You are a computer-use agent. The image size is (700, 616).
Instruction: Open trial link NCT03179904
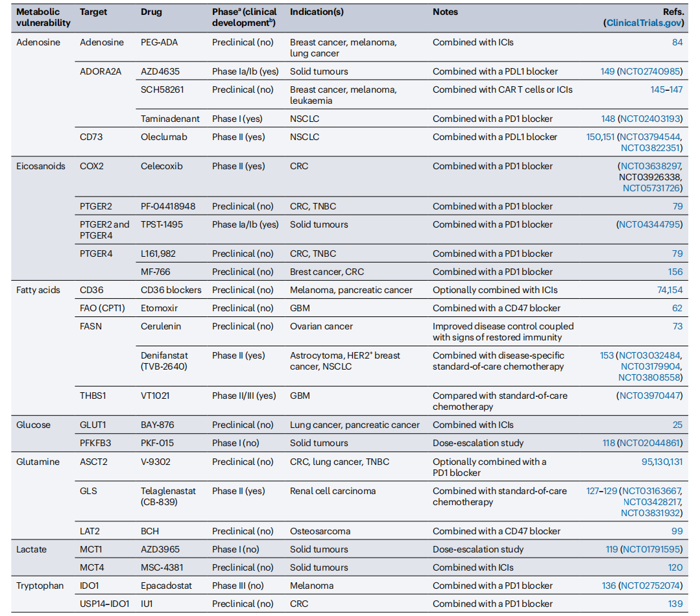(650, 366)
